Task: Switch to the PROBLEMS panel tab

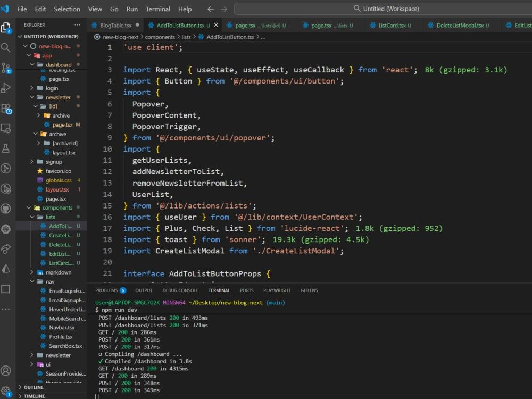Action: pyautogui.click(x=110, y=290)
